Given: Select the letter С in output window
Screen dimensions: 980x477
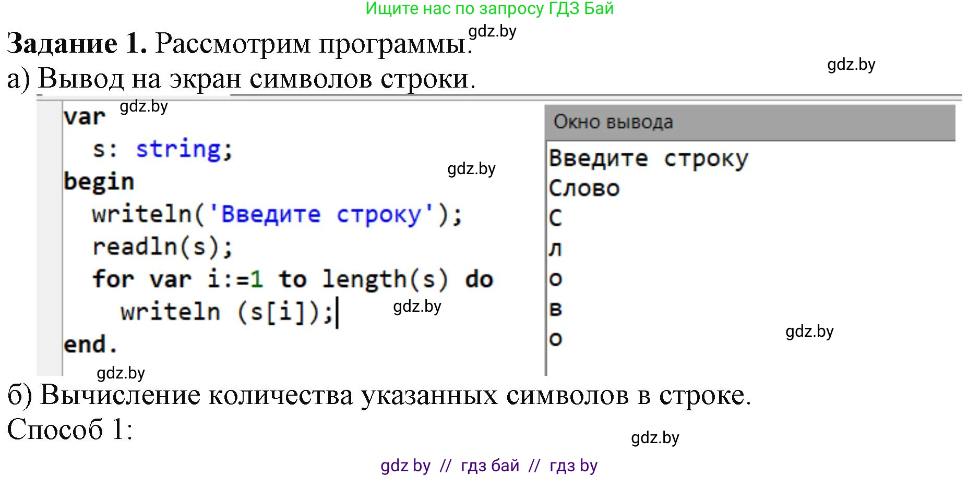Looking at the screenshot, I should pyautogui.click(x=555, y=219).
